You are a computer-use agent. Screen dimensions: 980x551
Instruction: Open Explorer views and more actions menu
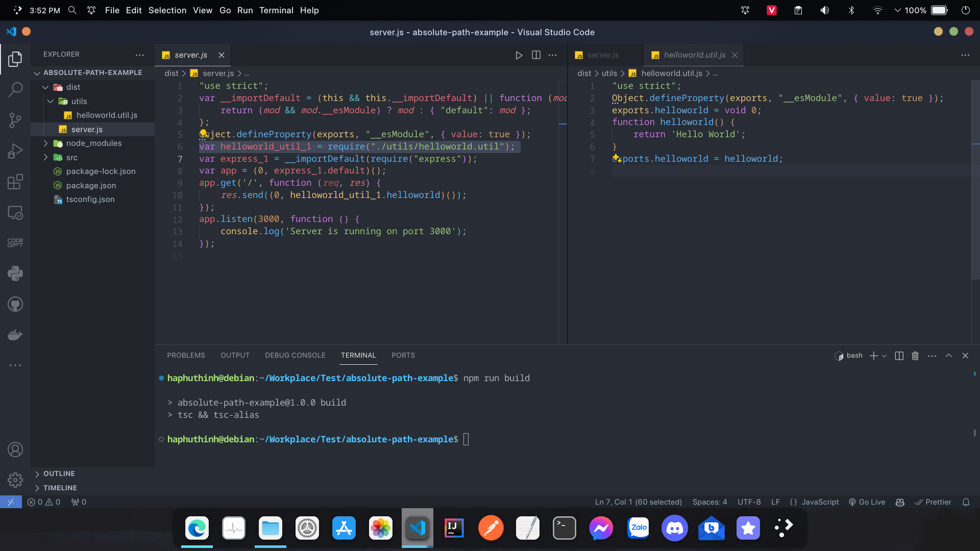click(x=140, y=55)
